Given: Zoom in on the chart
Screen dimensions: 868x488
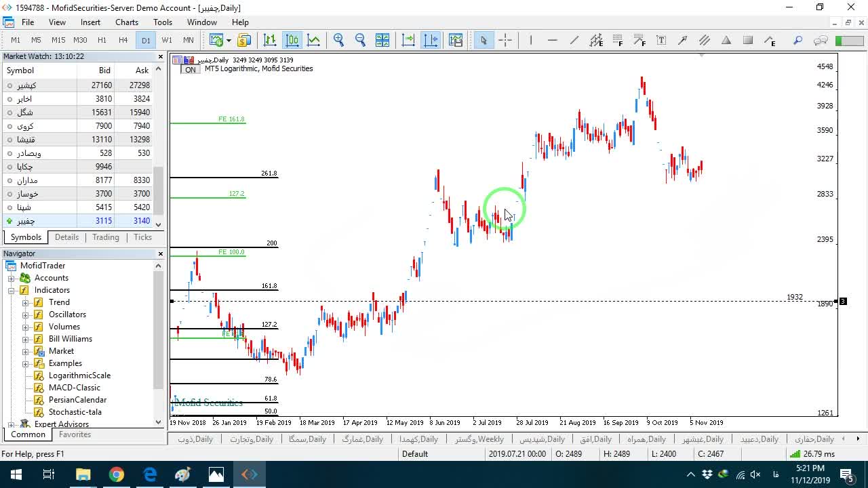Looking at the screenshot, I should (339, 40).
